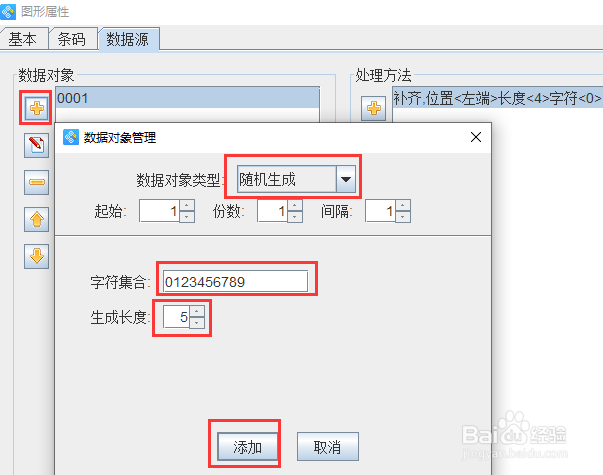Click the add processing method plus icon
Image resolution: width=603 pixels, height=475 pixels.
click(373, 108)
